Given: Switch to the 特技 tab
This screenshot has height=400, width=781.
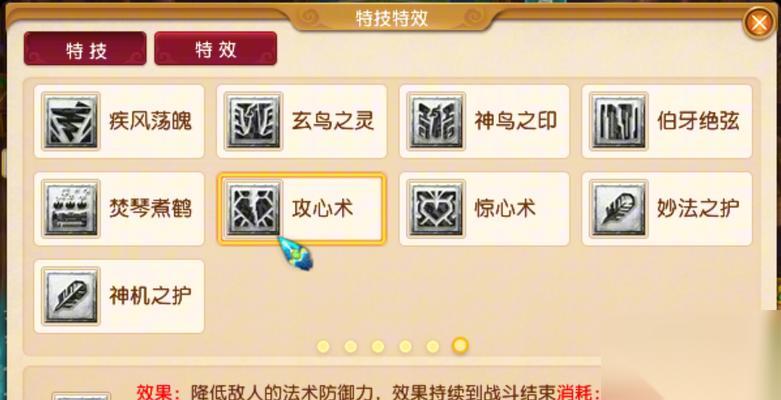Looking at the screenshot, I should pos(85,49).
